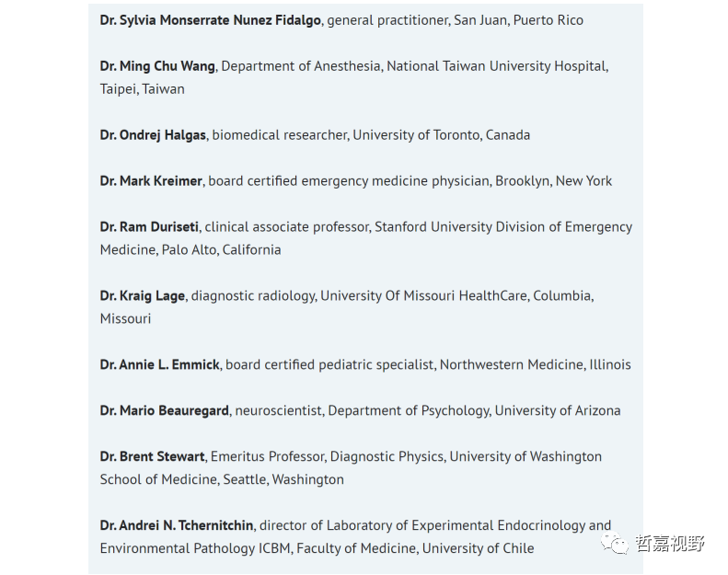Click on Dr. Ming Chu Wang's name

pyautogui.click(x=157, y=66)
